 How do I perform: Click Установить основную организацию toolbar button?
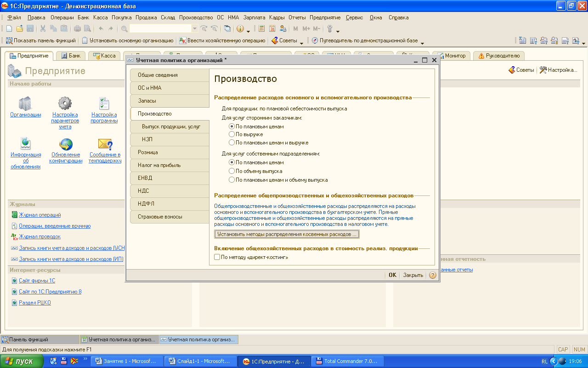pos(128,40)
